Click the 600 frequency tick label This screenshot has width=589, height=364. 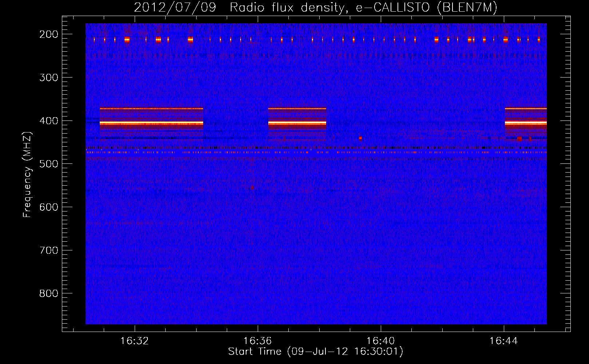click(48, 207)
